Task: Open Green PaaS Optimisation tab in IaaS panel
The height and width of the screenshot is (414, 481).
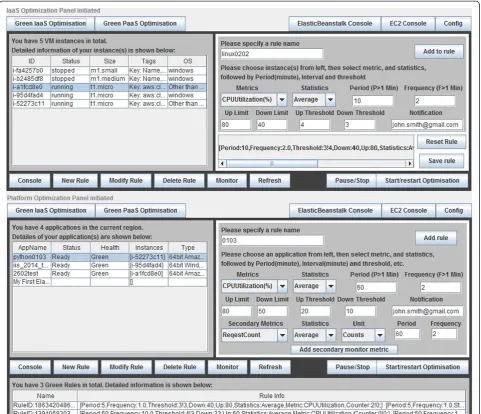Action: (140, 24)
